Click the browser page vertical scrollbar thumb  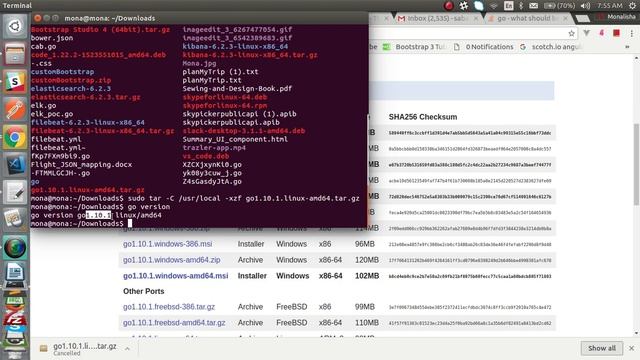click(x=636, y=163)
